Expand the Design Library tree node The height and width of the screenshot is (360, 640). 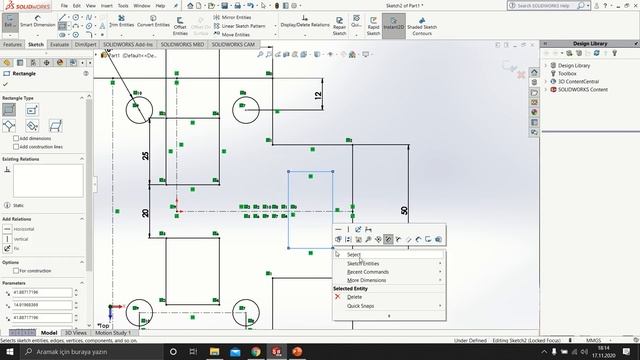click(546, 65)
